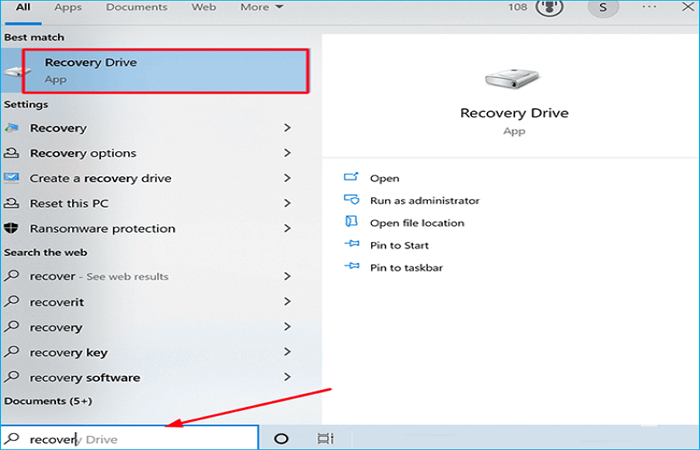This screenshot has height=450, width=700.
Task: Expand the Recovery result chevron
Action: coord(288,128)
